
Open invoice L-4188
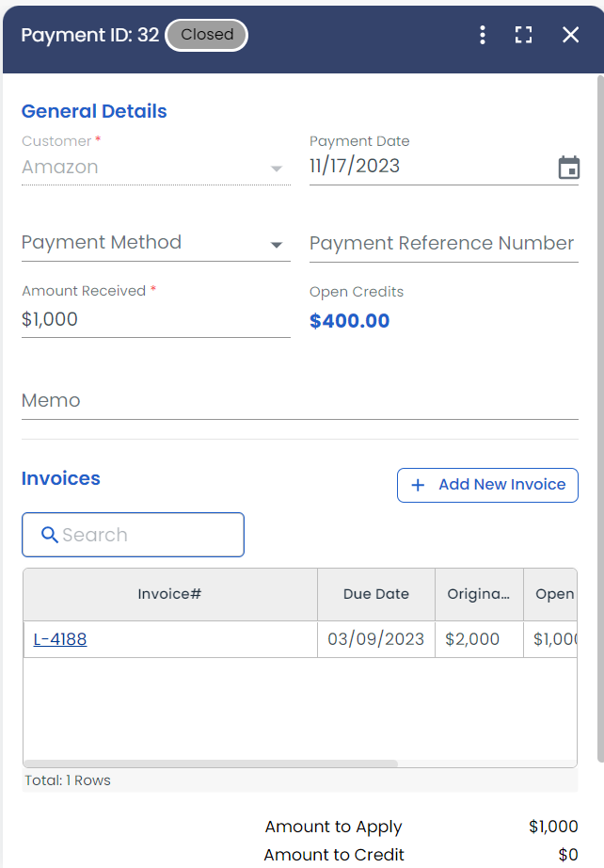(x=59, y=638)
